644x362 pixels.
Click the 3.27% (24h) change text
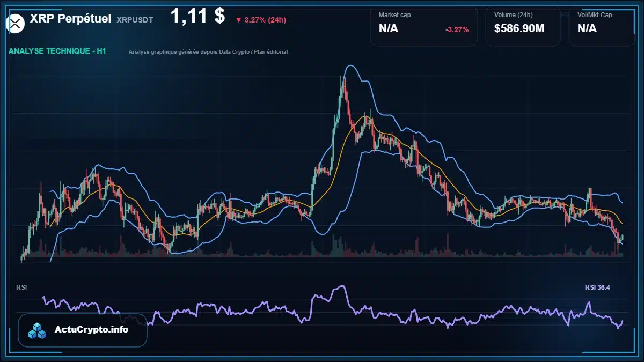265,20
